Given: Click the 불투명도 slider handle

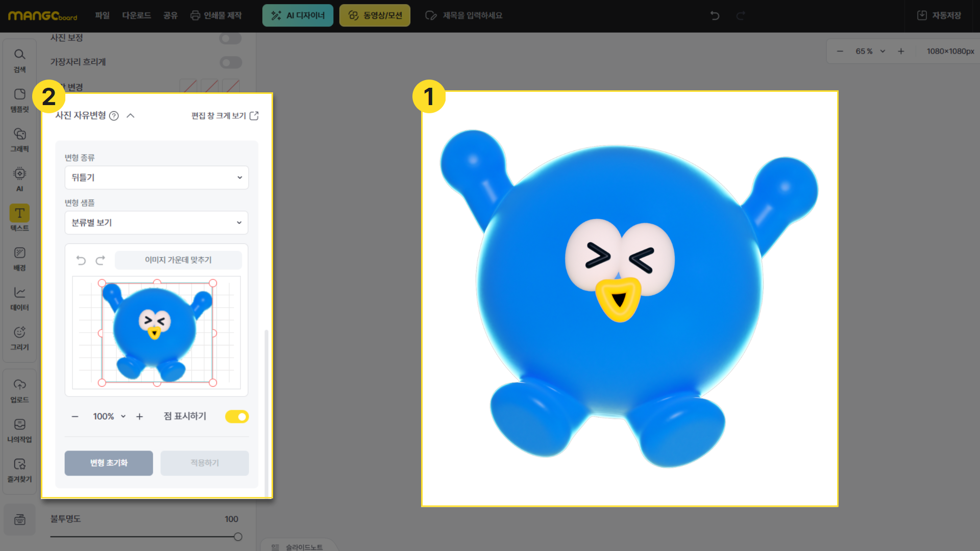Looking at the screenshot, I should click(x=238, y=537).
